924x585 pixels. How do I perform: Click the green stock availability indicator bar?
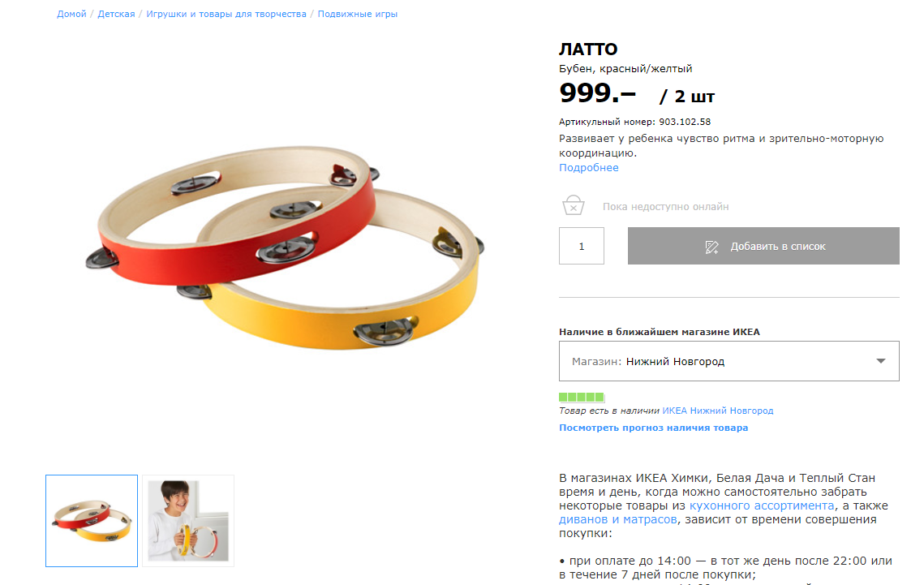point(582,397)
